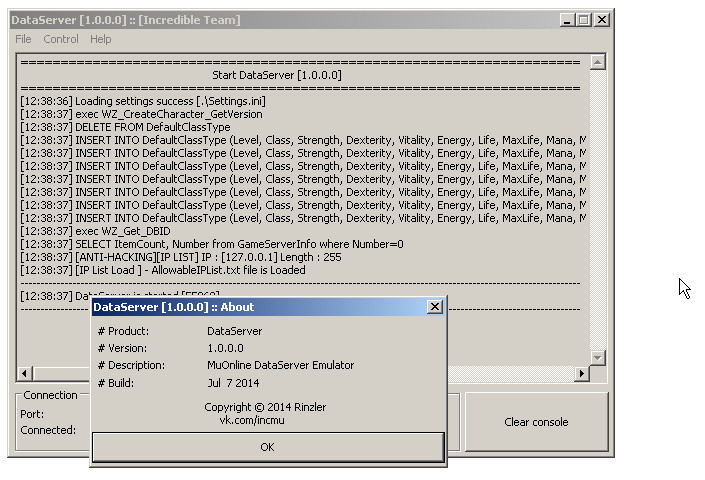
Task: Click the main window title bar text
Action: click(126, 20)
